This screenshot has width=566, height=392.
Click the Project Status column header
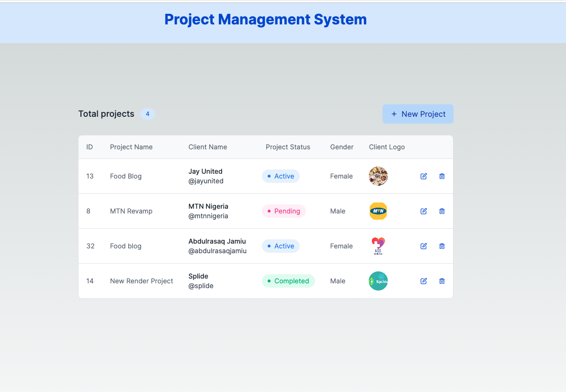(288, 147)
